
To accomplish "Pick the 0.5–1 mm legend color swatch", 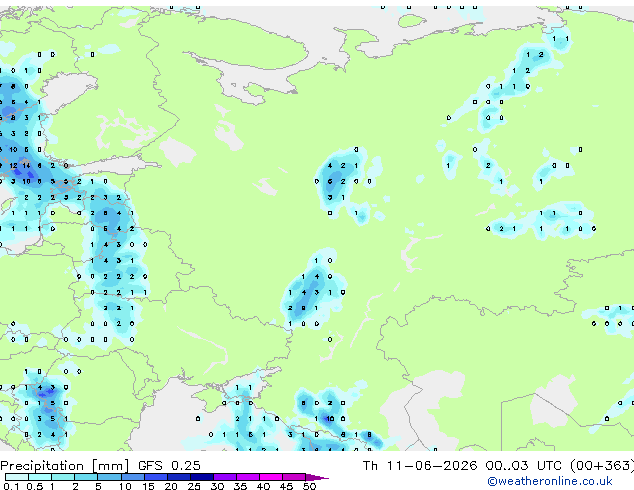I will (x=40, y=477).
